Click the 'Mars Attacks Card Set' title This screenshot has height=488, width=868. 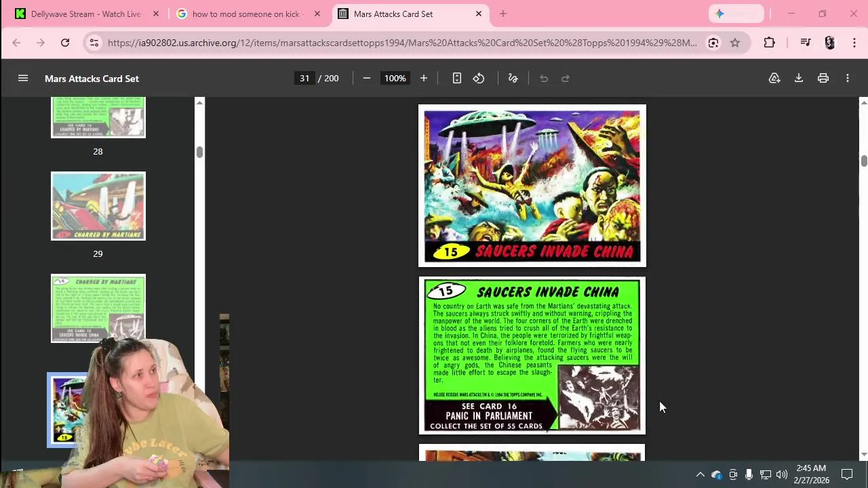pos(92,79)
